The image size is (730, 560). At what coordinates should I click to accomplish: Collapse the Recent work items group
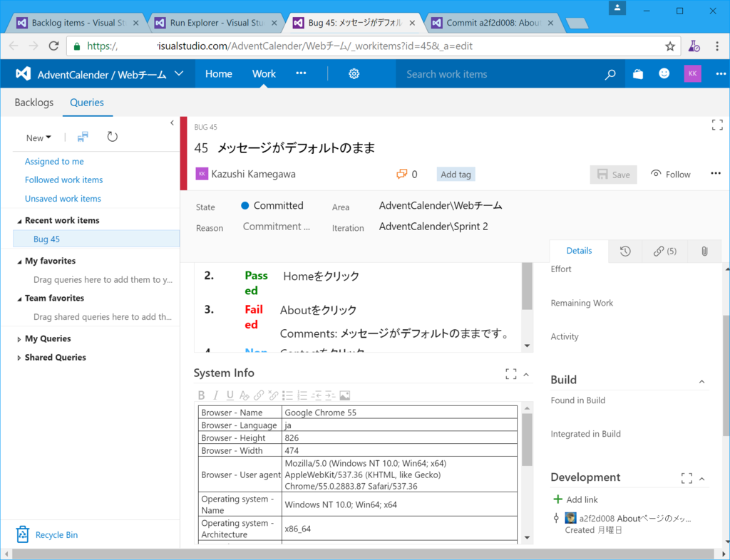(19, 222)
